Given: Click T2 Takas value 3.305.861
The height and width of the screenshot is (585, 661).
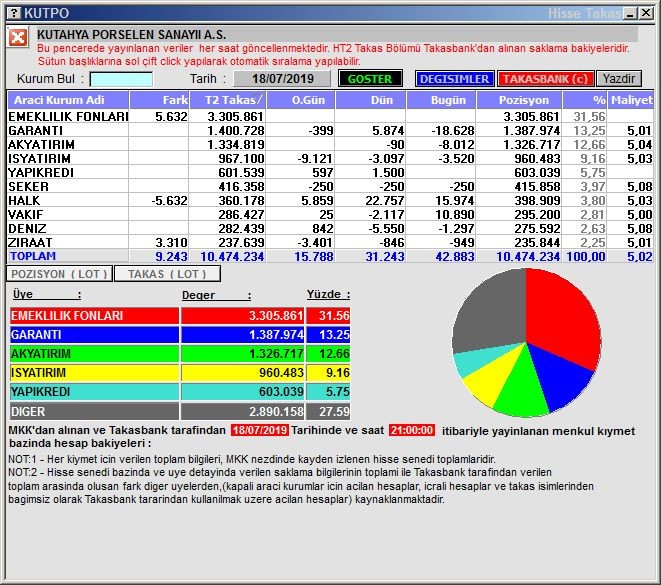Looking at the screenshot, I should click(x=235, y=117).
